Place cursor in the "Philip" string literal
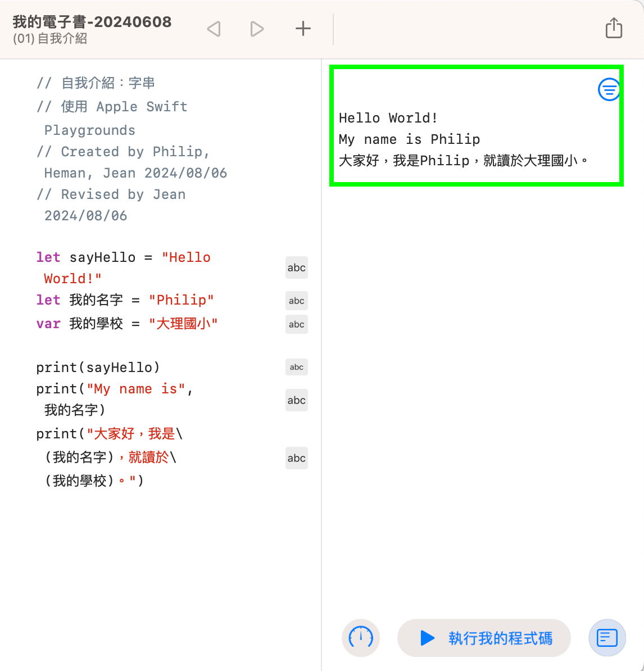This screenshot has height=671, width=644. pos(181,300)
